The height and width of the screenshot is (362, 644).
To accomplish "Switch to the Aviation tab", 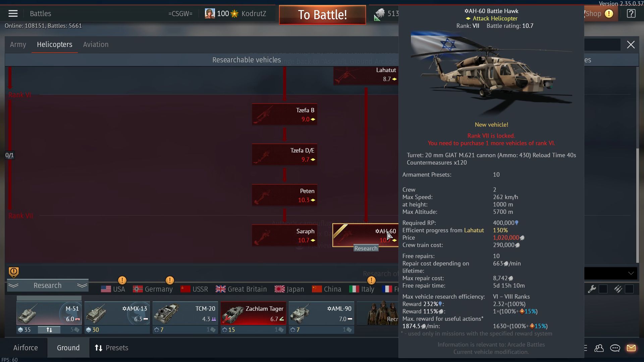I will pyautogui.click(x=96, y=45).
